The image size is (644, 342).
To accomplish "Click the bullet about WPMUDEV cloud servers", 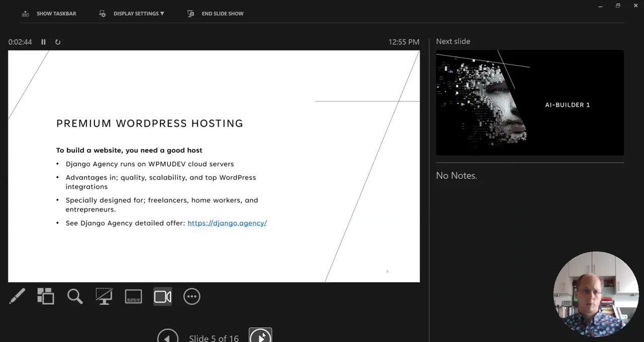I will point(149,163).
